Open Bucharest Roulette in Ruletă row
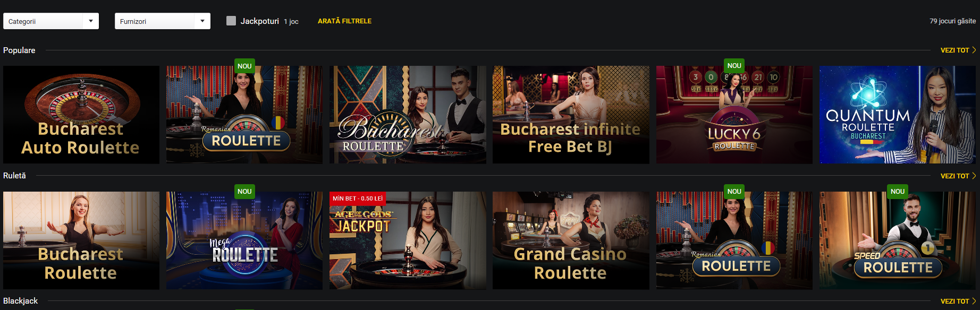980x310 pixels. [x=81, y=240]
